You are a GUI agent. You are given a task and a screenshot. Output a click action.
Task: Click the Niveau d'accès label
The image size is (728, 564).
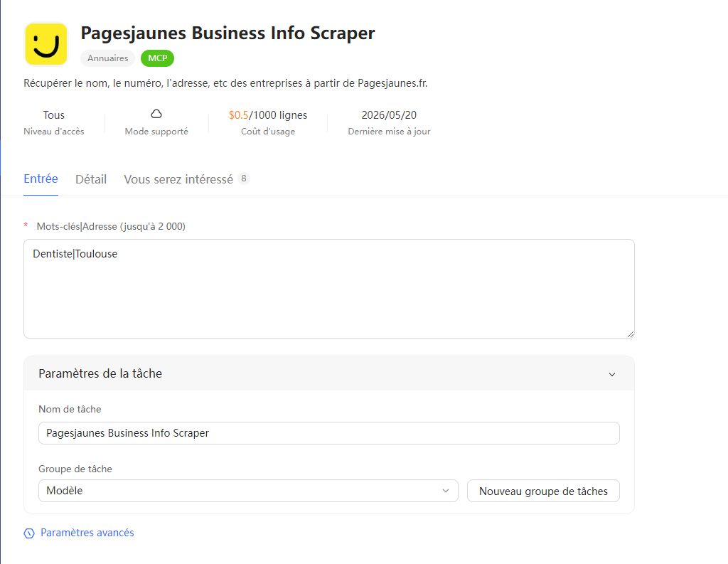click(54, 132)
